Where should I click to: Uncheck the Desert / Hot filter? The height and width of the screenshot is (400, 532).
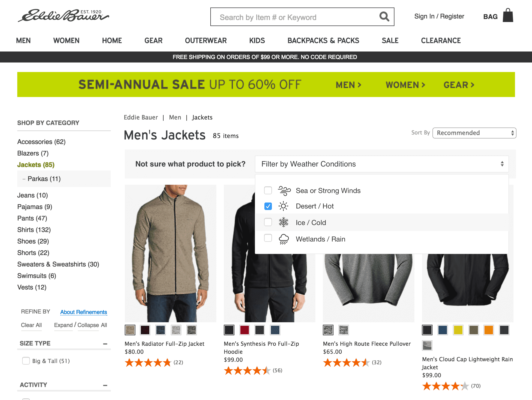pyautogui.click(x=268, y=206)
